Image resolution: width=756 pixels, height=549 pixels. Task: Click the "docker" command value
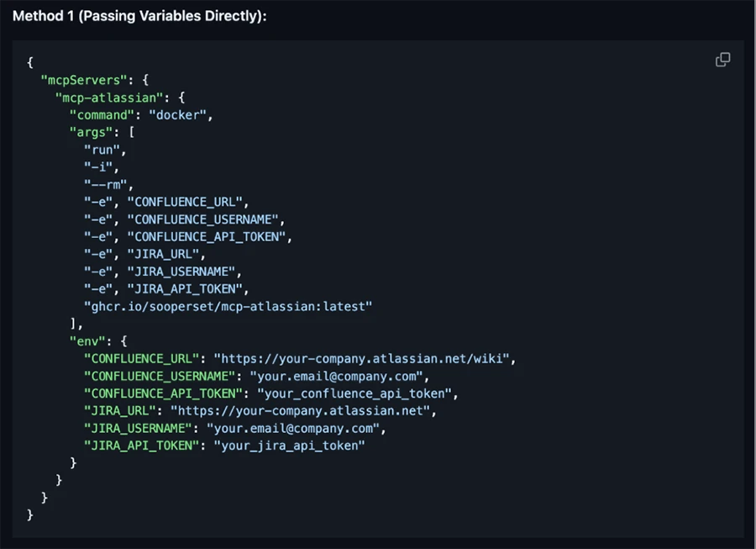click(x=179, y=115)
